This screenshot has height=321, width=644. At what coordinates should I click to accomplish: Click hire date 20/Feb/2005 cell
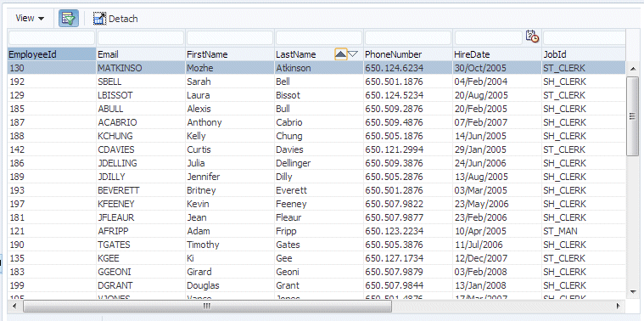click(497, 109)
